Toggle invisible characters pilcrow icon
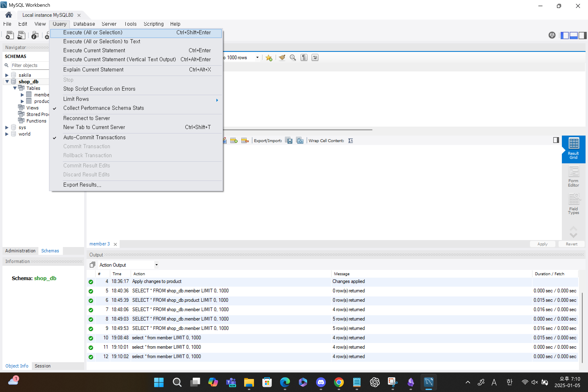The width and height of the screenshot is (588, 392). (x=304, y=58)
